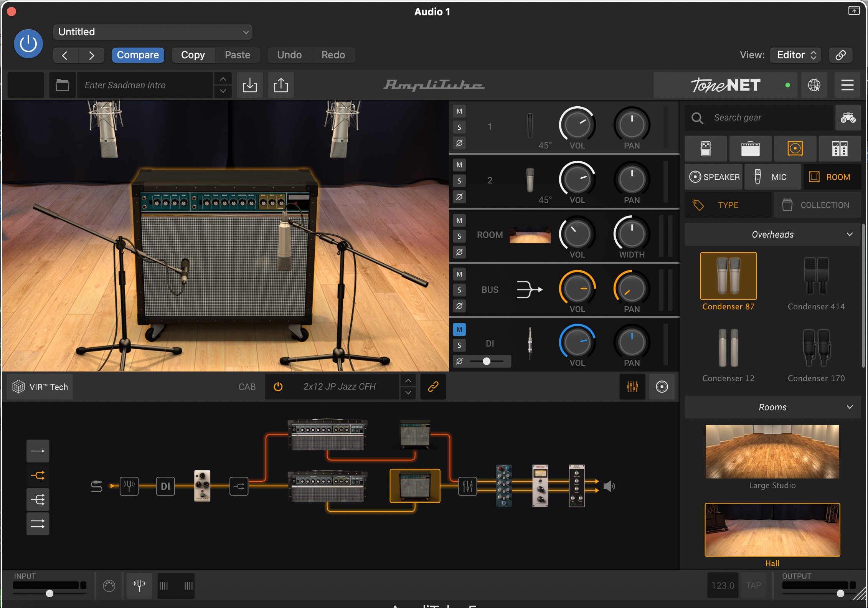Mute the ROOM channel
868x608 pixels.
tap(459, 220)
